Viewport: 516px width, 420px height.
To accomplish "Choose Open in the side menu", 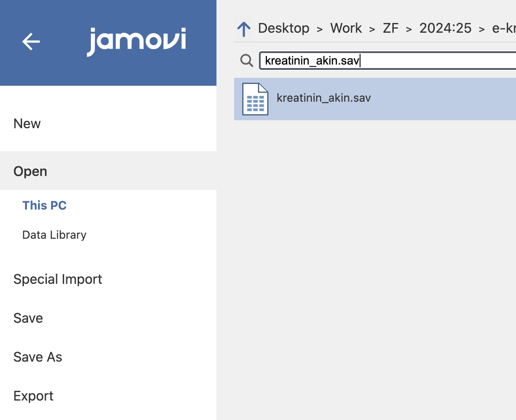I will [x=108, y=171].
